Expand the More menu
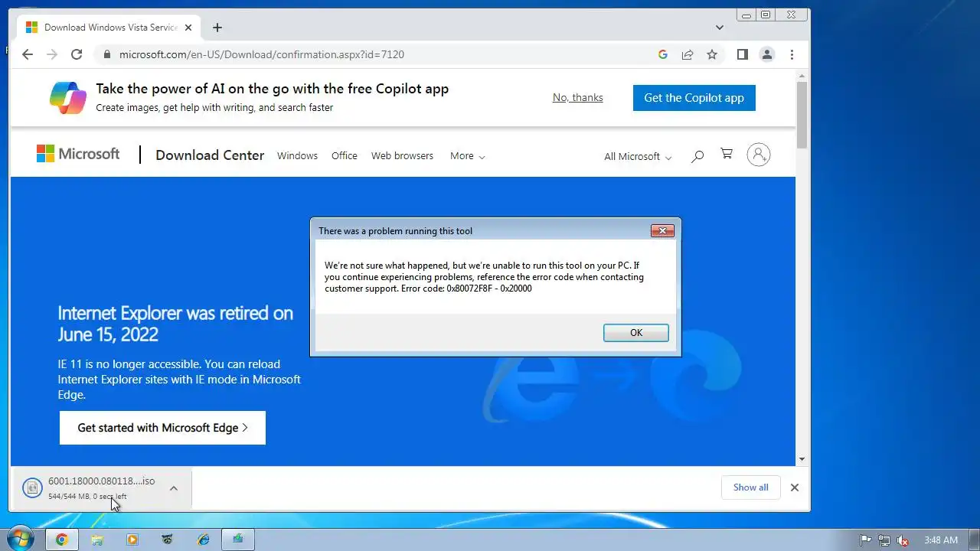Screen dimensions: 980x551 pos(468,155)
